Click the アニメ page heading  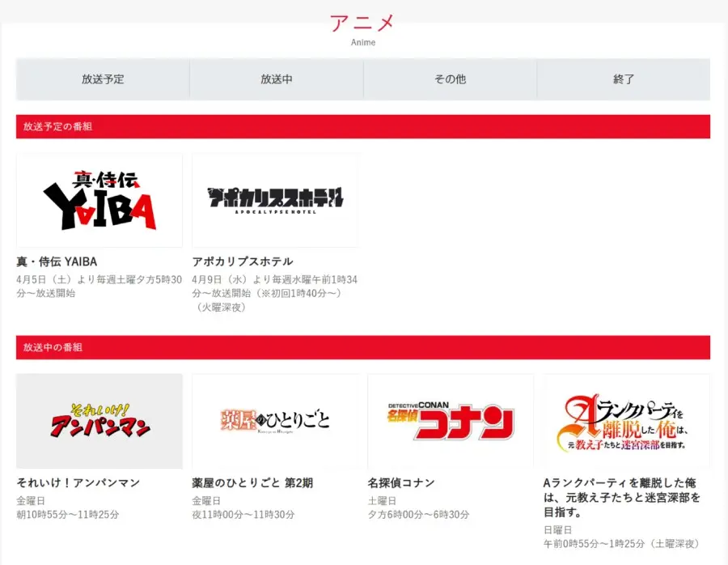click(363, 23)
